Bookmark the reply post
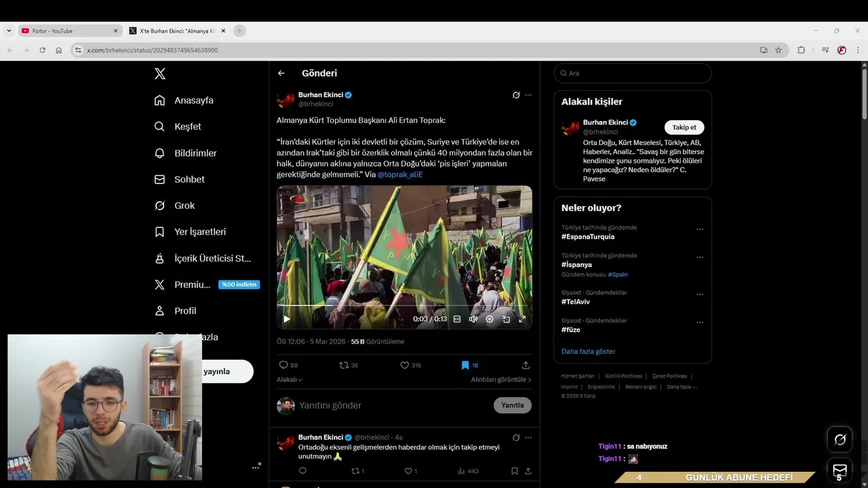The width and height of the screenshot is (868, 488). coord(515,471)
